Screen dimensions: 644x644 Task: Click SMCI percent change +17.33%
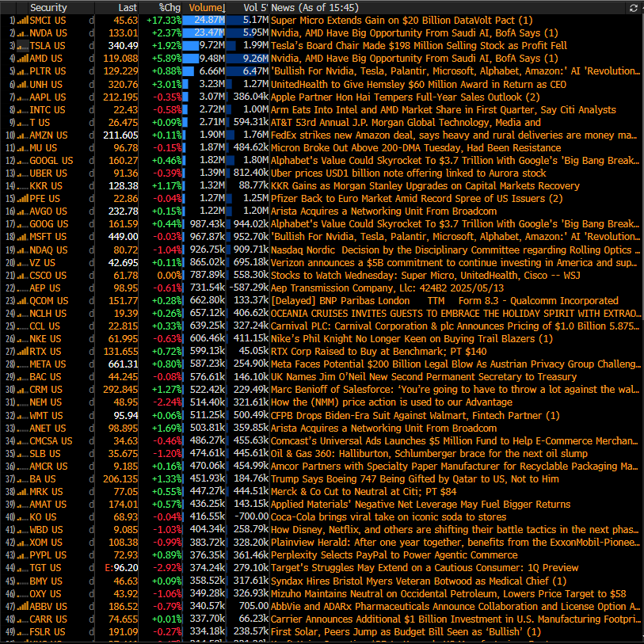[164, 21]
